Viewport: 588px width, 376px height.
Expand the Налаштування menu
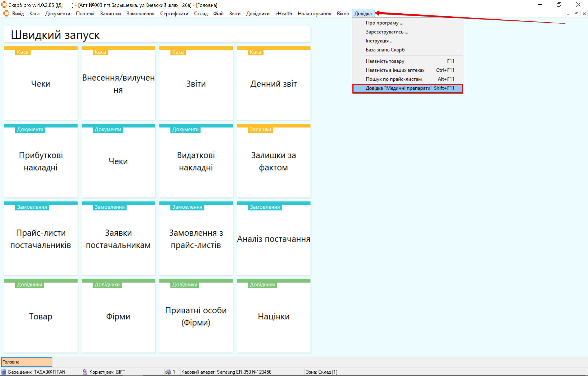[x=314, y=14]
